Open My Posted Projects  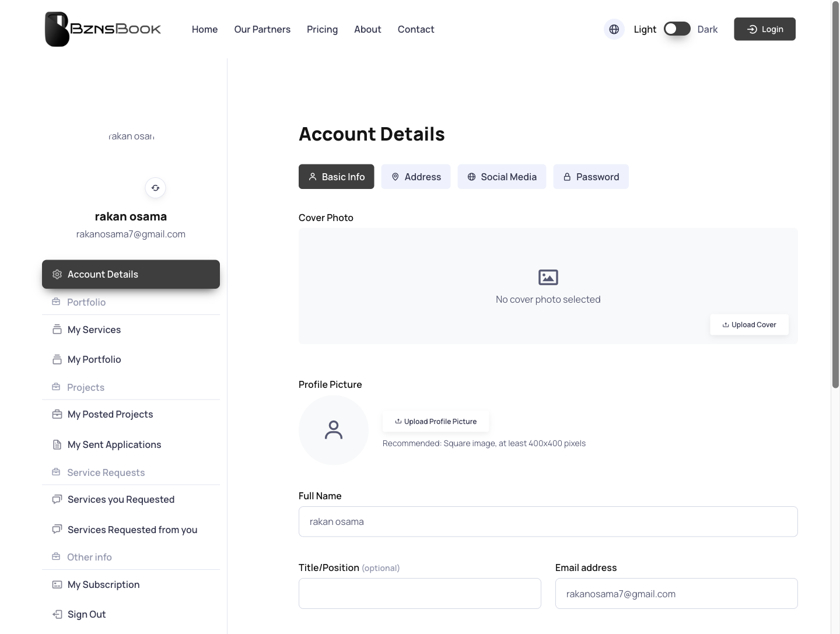(131, 414)
